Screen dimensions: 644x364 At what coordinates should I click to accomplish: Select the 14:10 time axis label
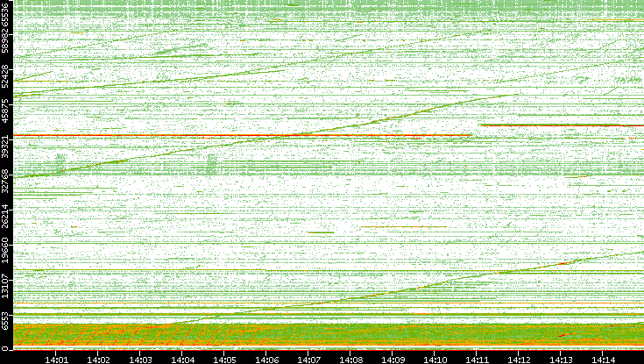coord(435,360)
